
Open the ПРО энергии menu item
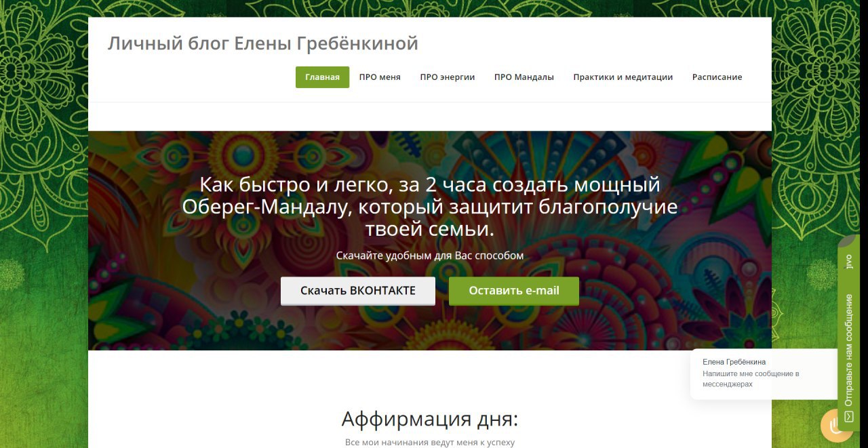coord(447,77)
